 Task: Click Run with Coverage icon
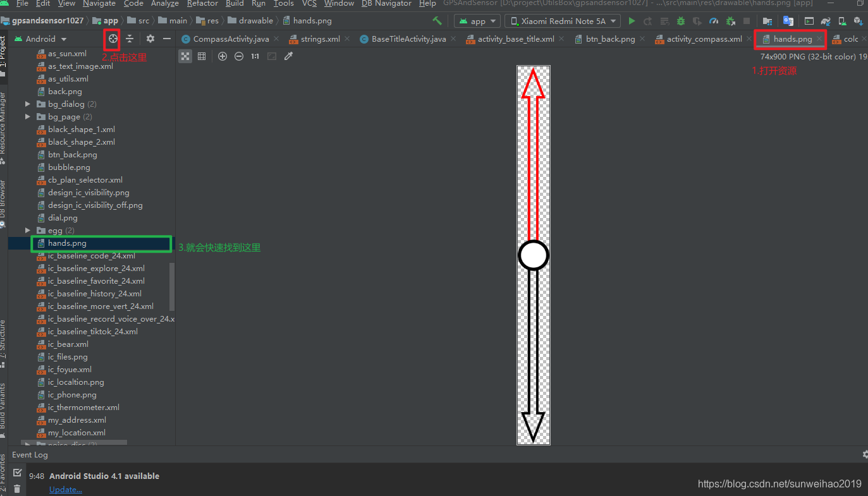pos(697,21)
